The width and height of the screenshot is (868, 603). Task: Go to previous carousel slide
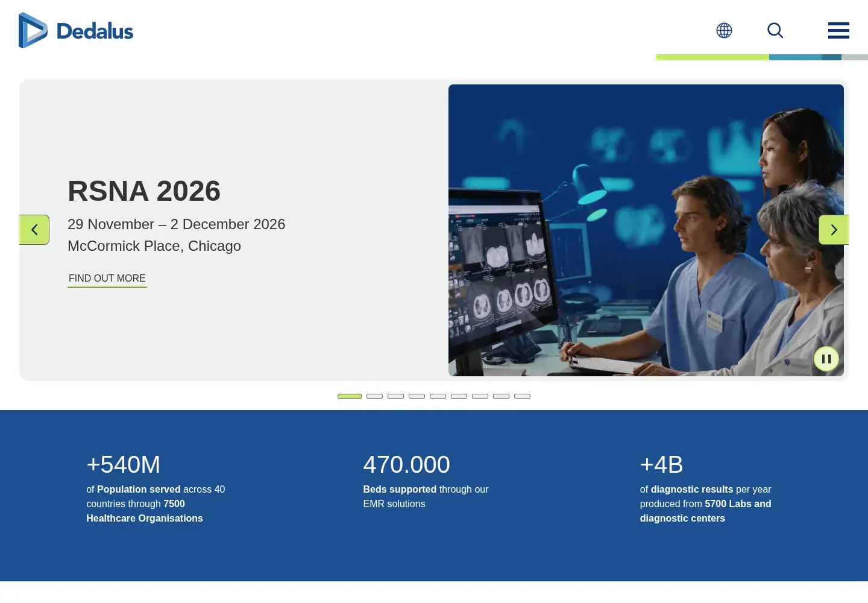34,230
